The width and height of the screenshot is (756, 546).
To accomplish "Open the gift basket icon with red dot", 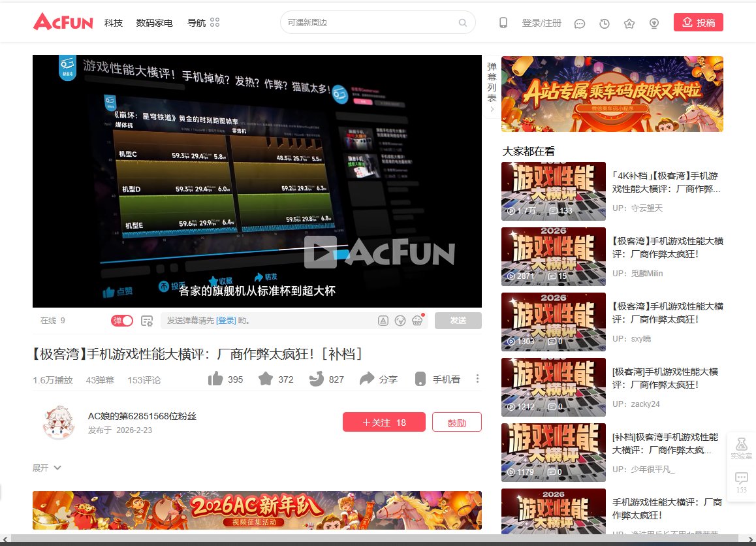I will point(418,320).
